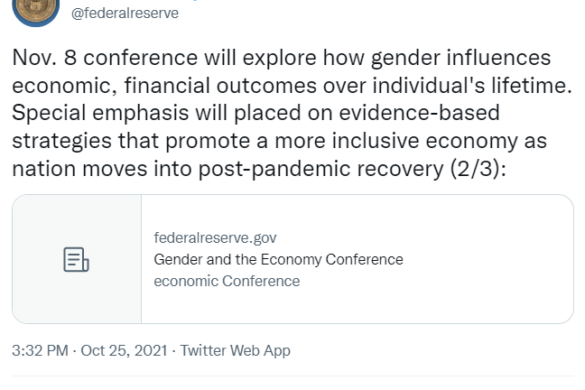Click the 'post-pandemic recovery' phrase

coord(321,169)
